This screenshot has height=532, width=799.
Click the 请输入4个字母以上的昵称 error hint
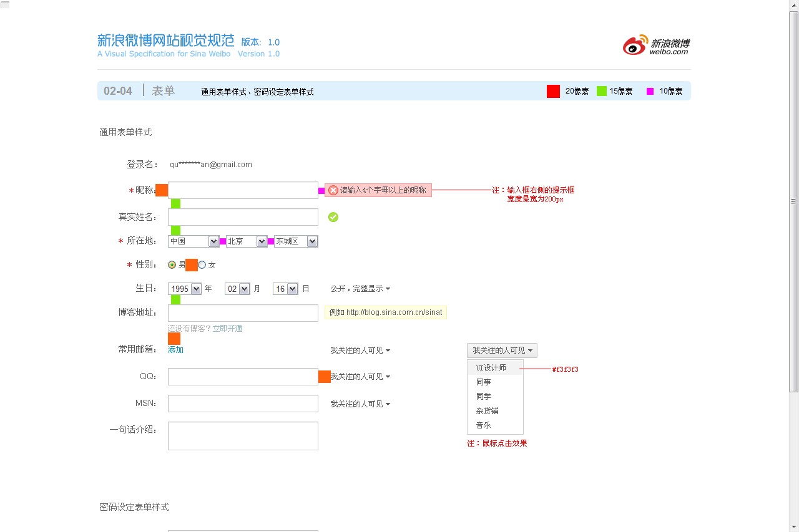(378, 190)
